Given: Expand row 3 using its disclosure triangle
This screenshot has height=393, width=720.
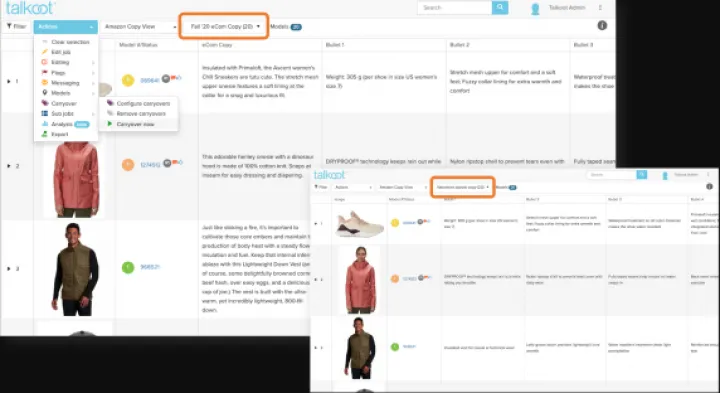Looking at the screenshot, I should [x=9, y=269].
